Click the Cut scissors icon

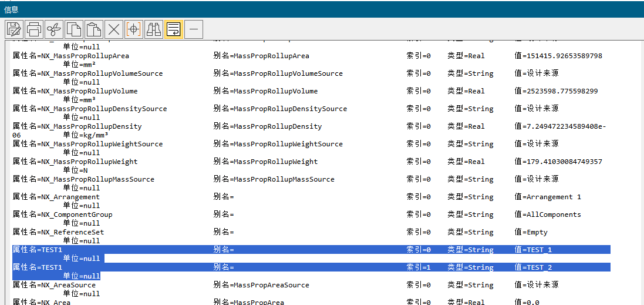coord(54,29)
